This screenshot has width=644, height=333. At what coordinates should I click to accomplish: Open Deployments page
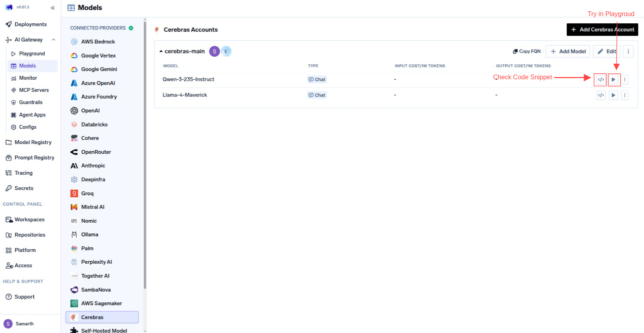[30, 25]
